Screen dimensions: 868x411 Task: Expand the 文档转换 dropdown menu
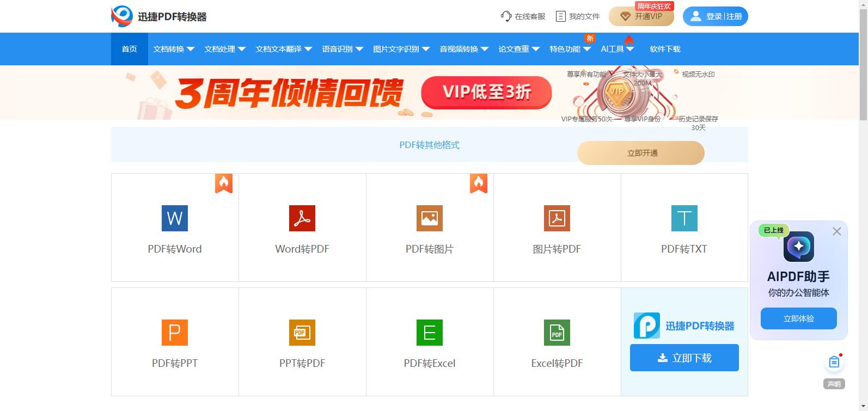[x=174, y=49]
